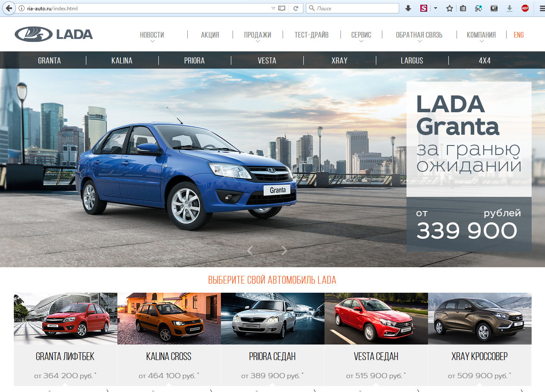Click the Granta Liftback red car thumbnail
This screenshot has height=392, width=545.
tap(66, 319)
